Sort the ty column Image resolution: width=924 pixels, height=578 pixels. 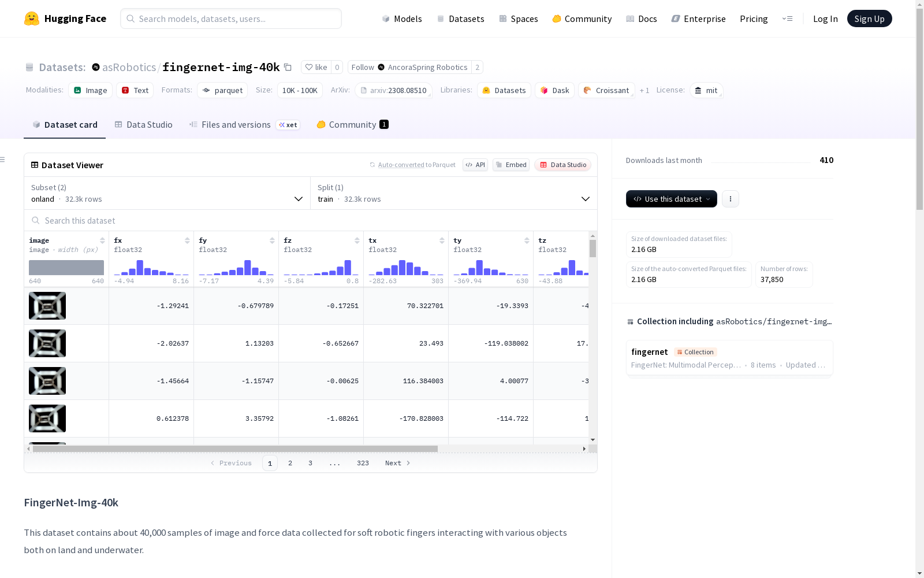(527, 240)
